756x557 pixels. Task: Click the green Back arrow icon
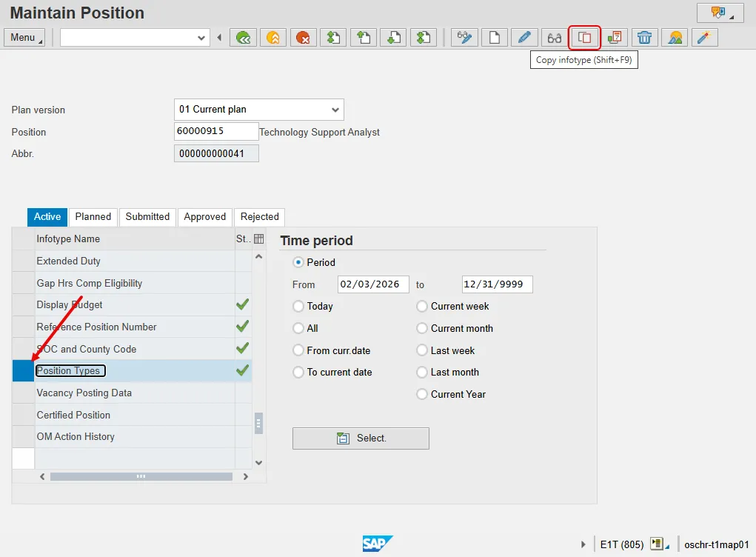[x=243, y=38]
